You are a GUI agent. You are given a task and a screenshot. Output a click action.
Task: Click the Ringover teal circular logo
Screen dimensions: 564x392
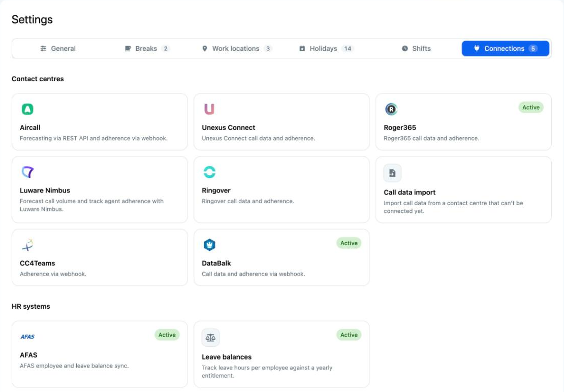(209, 172)
